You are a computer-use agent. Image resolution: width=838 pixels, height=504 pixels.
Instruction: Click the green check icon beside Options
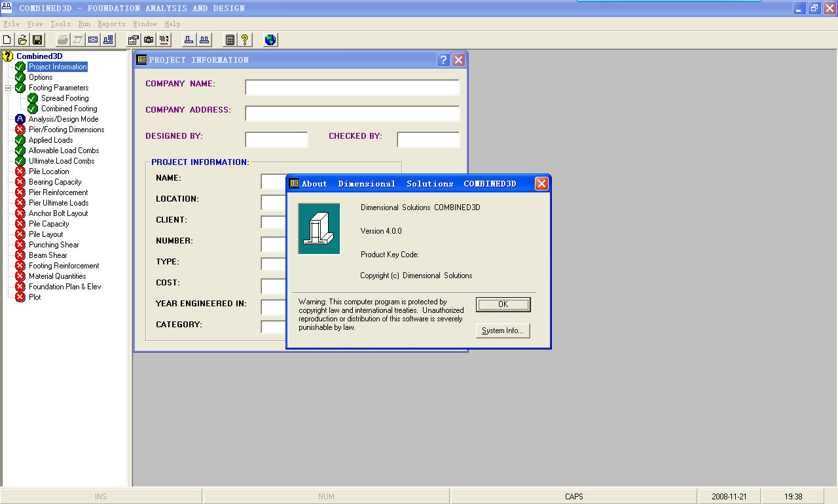(20, 77)
